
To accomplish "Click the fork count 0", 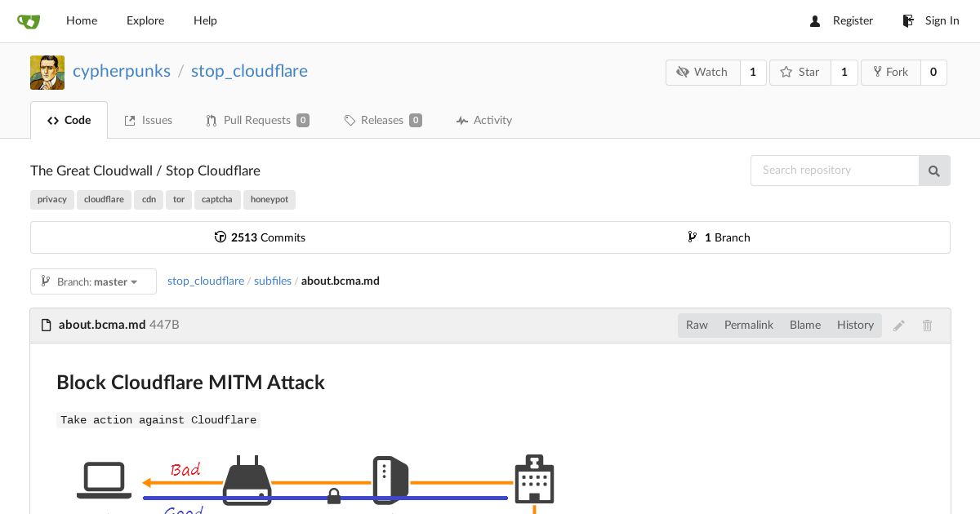I will [933, 73].
